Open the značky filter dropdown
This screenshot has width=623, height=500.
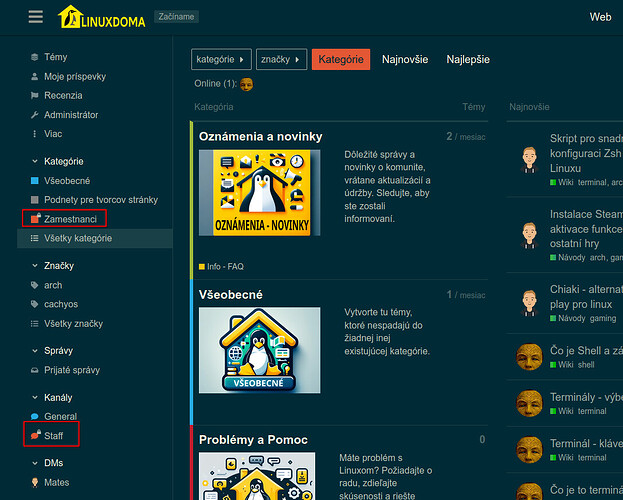click(281, 59)
